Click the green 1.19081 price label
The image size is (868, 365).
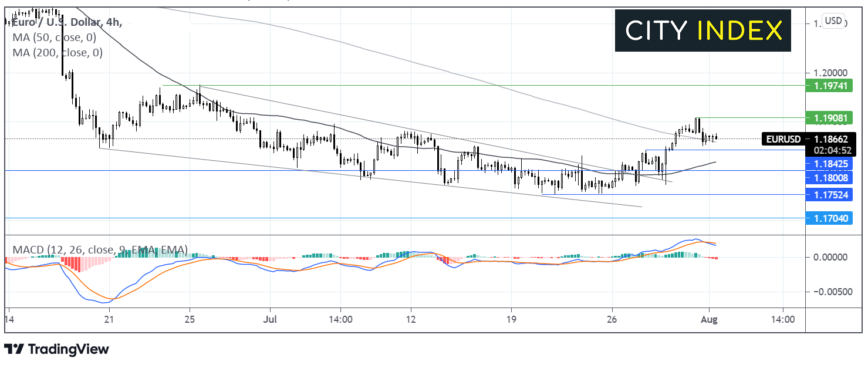click(x=830, y=118)
